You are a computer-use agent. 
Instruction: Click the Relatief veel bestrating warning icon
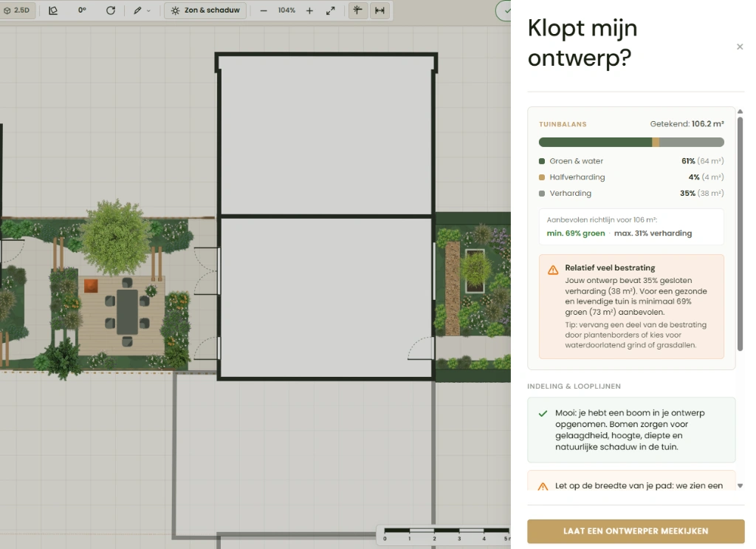pyautogui.click(x=553, y=270)
